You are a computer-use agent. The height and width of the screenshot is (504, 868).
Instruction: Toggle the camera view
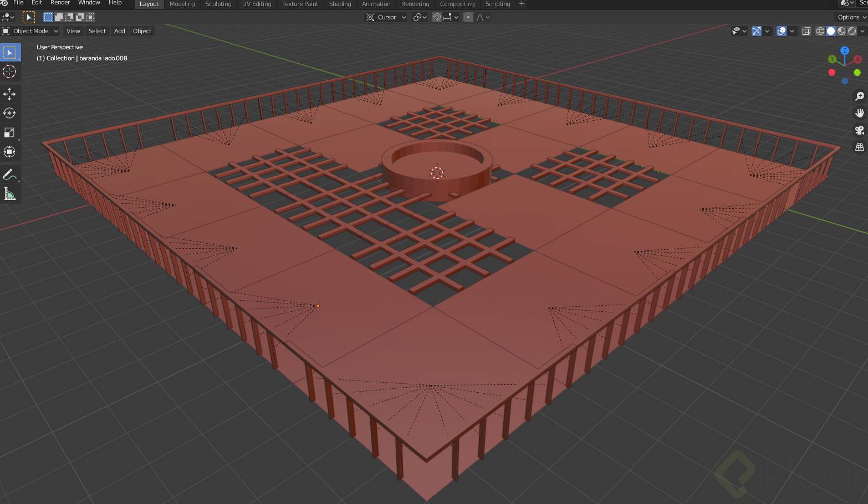click(860, 130)
